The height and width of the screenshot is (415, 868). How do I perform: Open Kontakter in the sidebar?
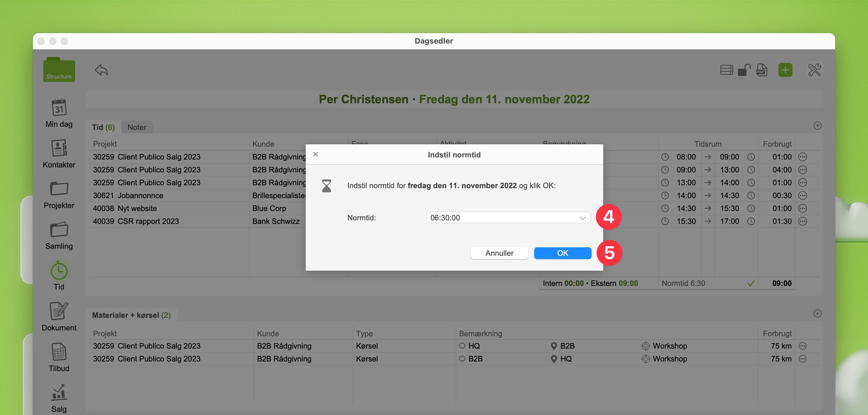pos(59,148)
